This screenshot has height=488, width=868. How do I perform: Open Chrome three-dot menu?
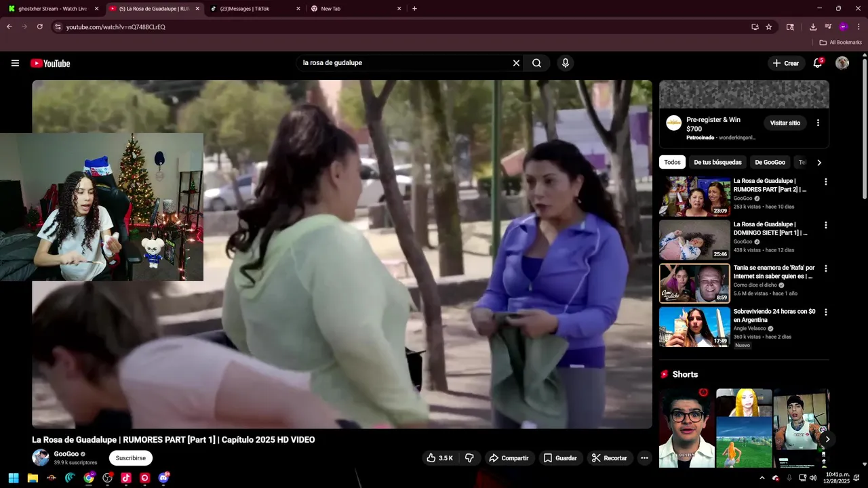(x=859, y=27)
